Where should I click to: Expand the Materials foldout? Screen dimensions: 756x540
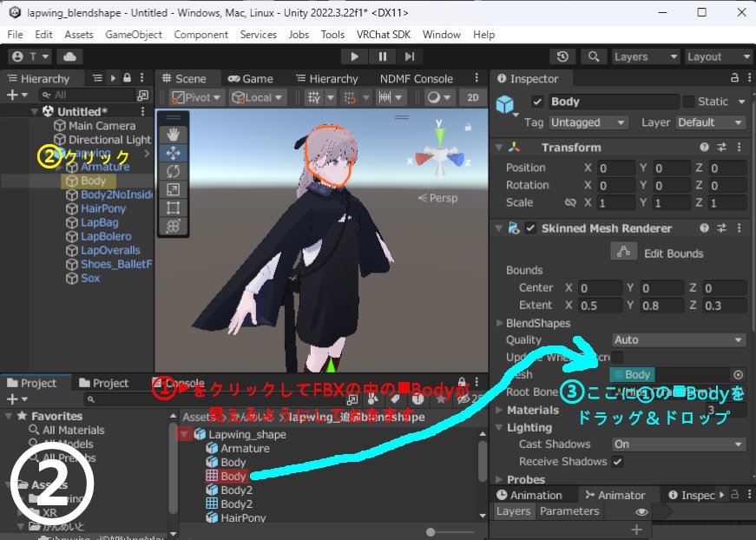tap(499, 411)
